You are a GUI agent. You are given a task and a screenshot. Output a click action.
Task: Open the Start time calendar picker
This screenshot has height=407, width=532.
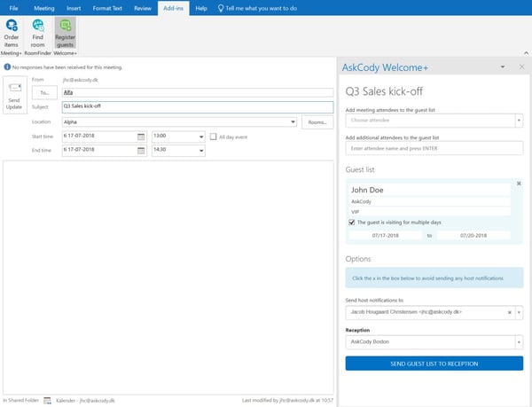click(x=141, y=137)
